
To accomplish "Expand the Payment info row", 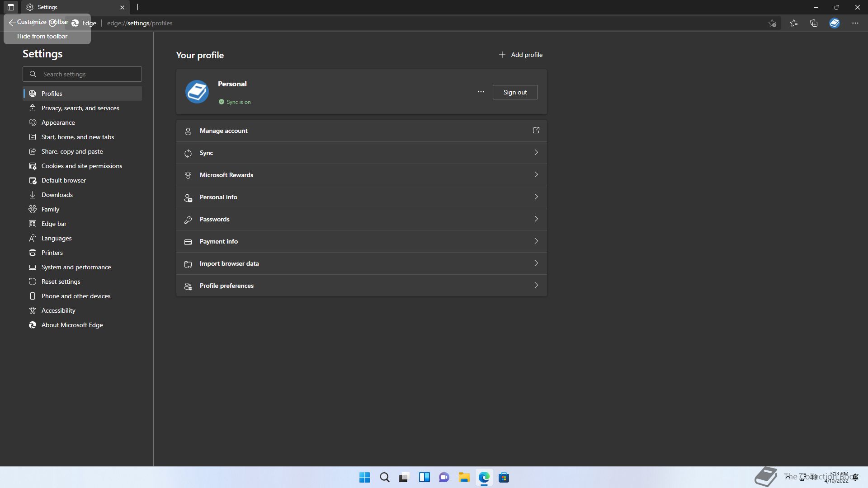I will point(362,241).
